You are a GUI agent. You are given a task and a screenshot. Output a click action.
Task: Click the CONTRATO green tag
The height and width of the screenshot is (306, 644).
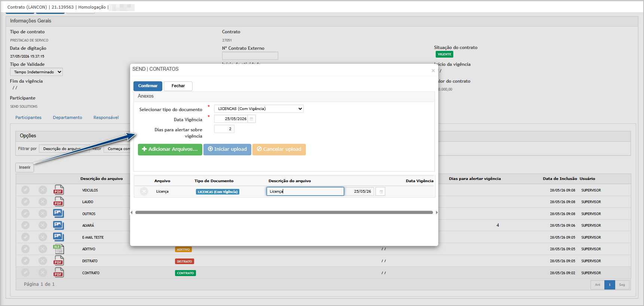(x=185, y=273)
